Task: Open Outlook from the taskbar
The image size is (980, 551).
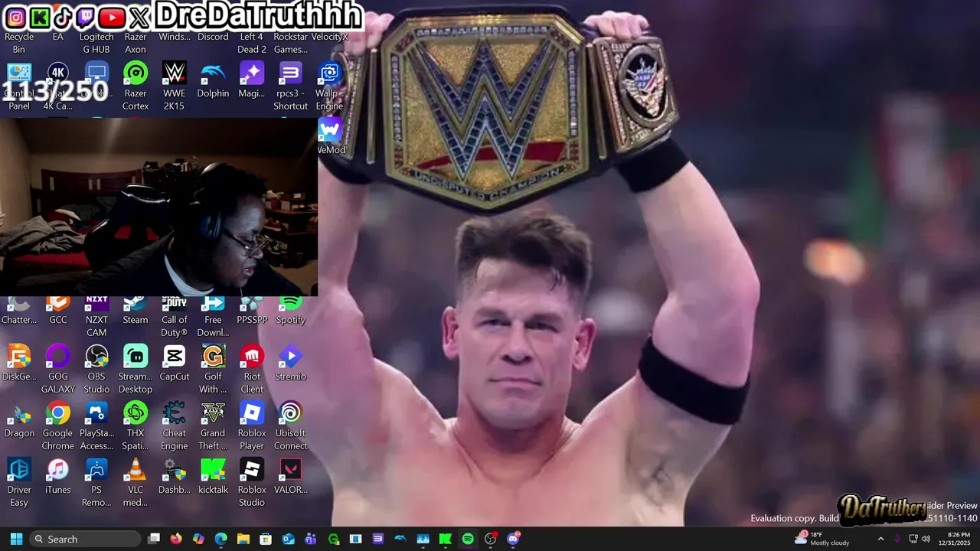Action: coord(288,539)
